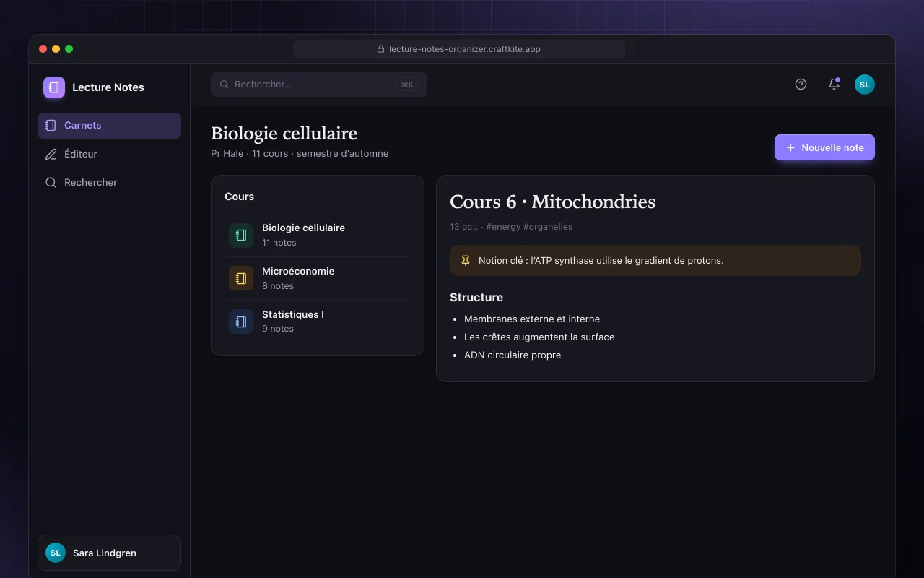The height and width of the screenshot is (578, 924).
Task: Click the Cours panel heading
Action: 240,197
